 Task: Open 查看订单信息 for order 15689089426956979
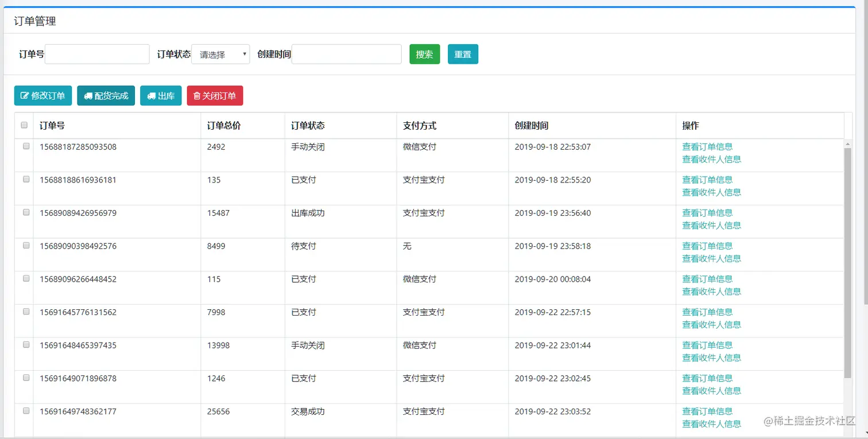pyautogui.click(x=707, y=213)
